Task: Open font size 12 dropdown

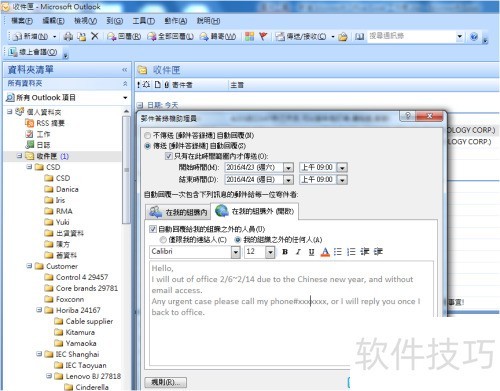Action: [x=270, y=252]
